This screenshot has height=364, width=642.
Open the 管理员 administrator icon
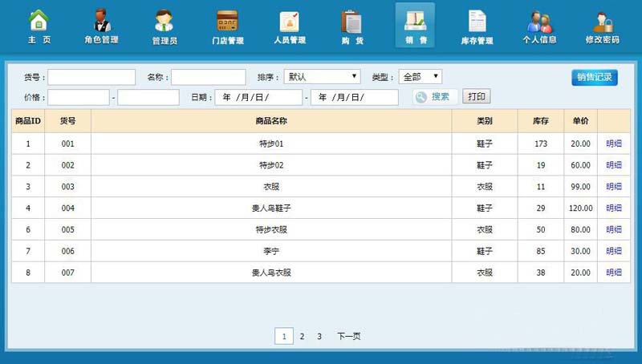(x=164, y=20)
